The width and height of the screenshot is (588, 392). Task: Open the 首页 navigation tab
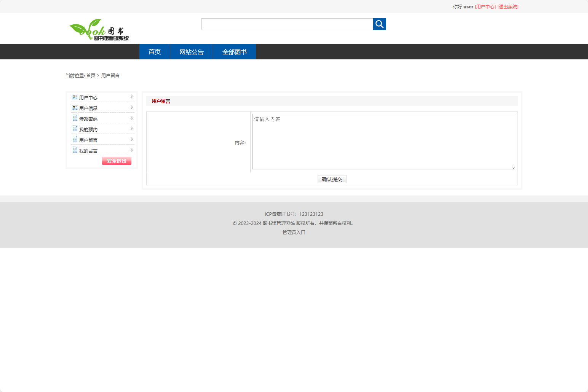click(x=155, y=52)
